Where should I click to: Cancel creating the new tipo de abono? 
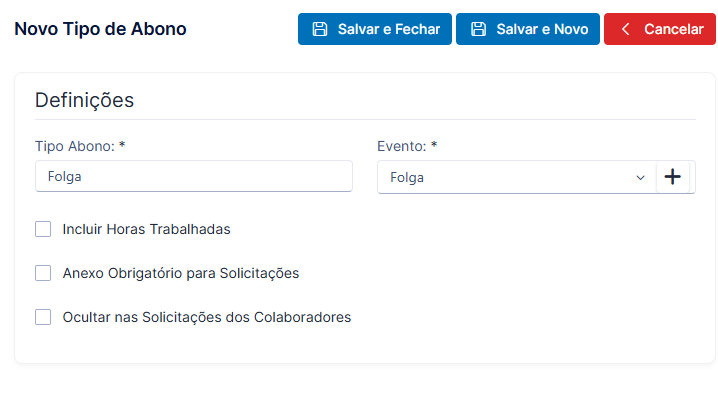659,29
